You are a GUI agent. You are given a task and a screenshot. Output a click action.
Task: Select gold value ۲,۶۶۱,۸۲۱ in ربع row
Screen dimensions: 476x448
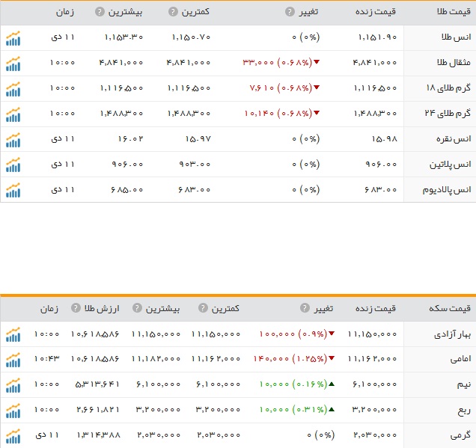click(x=98, y=410)
